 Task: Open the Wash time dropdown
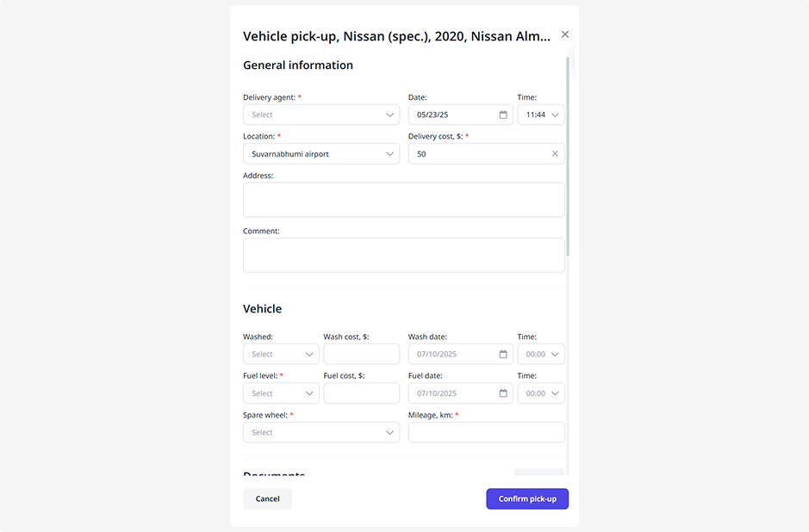click(x=541, y=354)
